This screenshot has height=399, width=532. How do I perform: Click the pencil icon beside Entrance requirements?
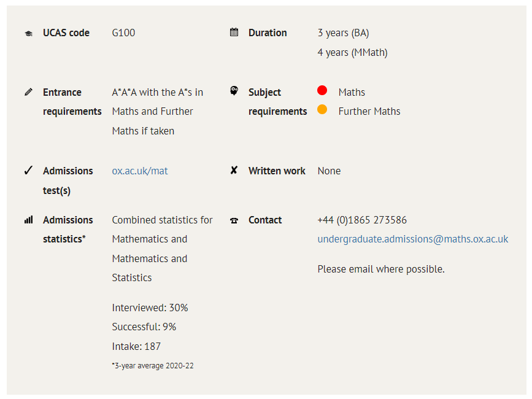click(x=28, y=92)
